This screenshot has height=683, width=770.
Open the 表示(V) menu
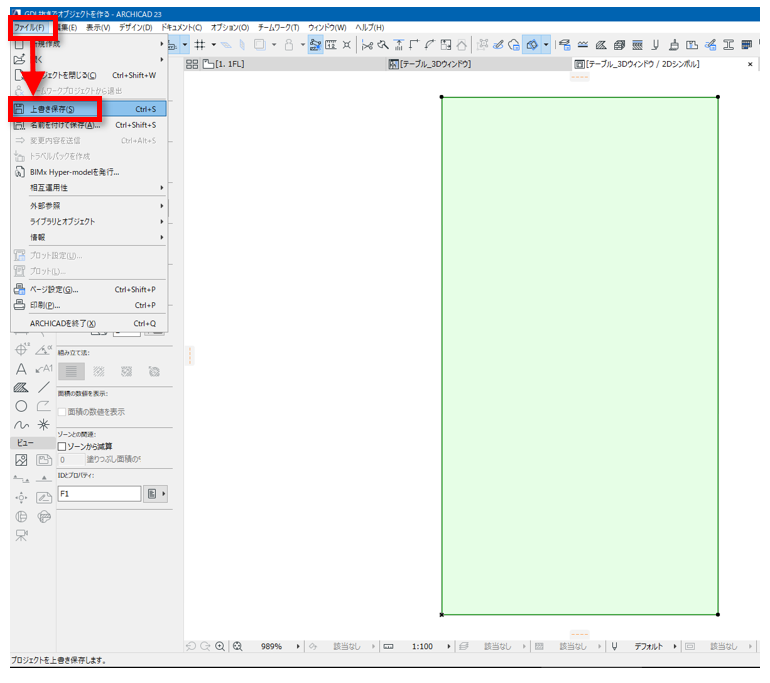[x=98, y=27]
